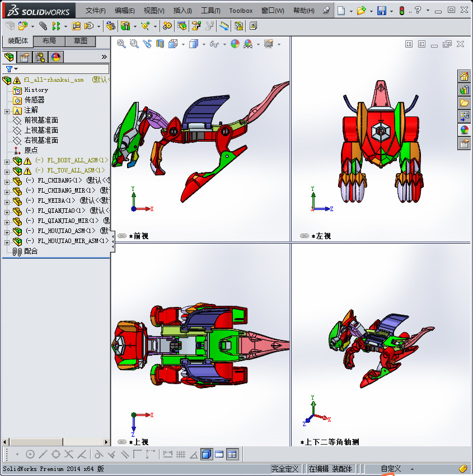Open the Edit Appearance color ball

(235, 44)
